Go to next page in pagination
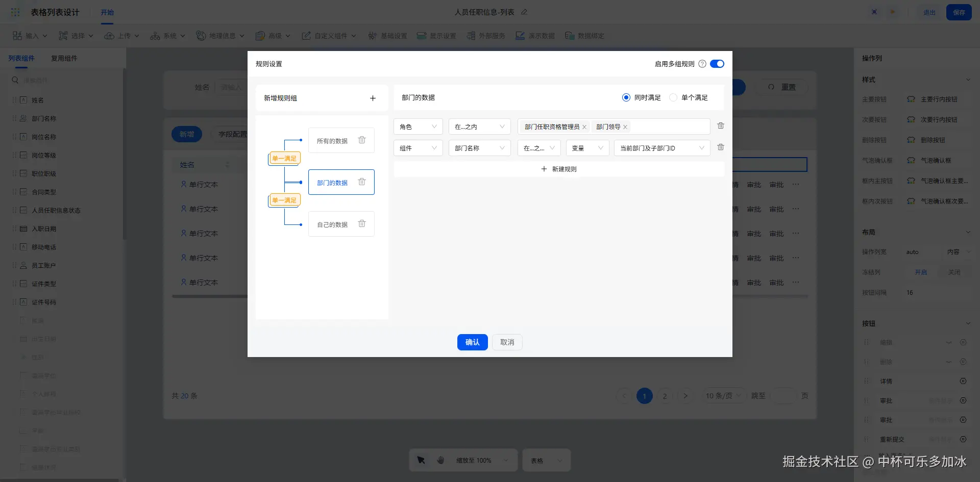 tap(685, 396)
